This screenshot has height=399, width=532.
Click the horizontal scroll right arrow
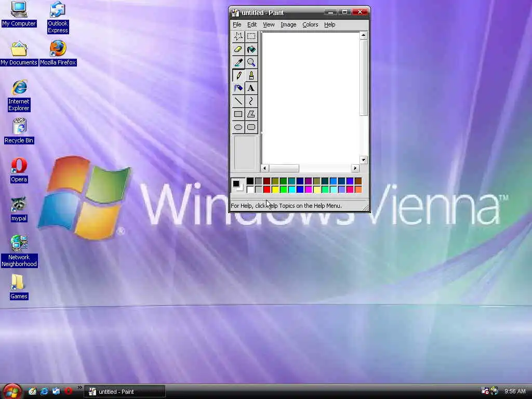355,168
